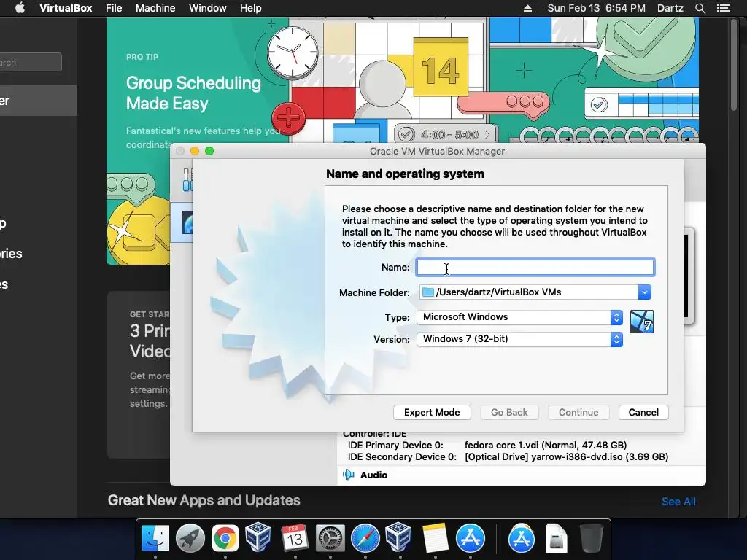The image size is (747, 560).
Task: Click See All link in App Store
Action: [678, 502]
